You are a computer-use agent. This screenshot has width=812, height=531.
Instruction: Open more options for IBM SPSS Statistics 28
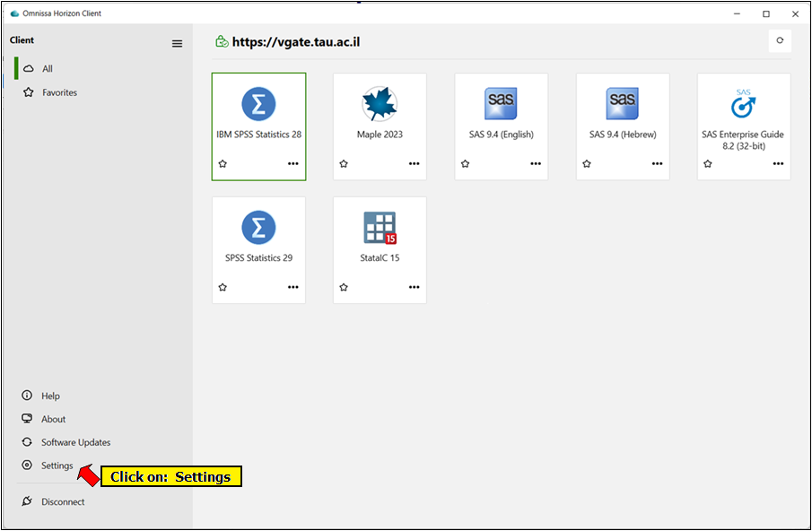point(293,163)
